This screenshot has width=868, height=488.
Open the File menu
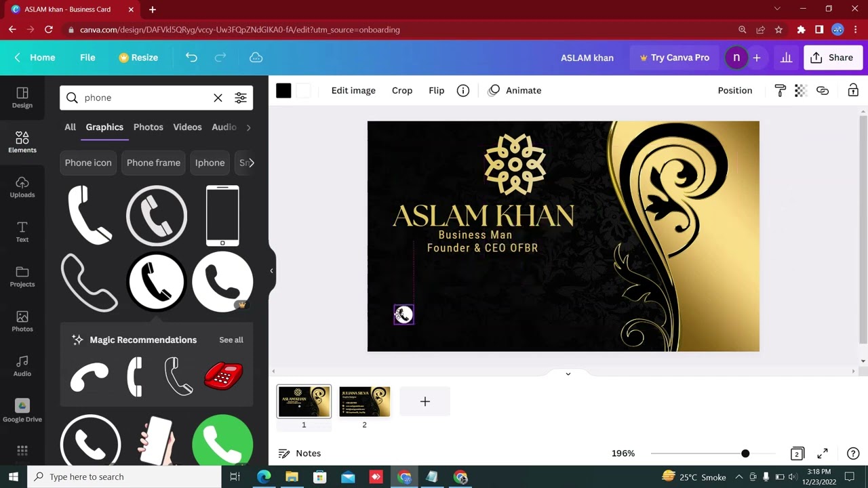coord(87,58)
